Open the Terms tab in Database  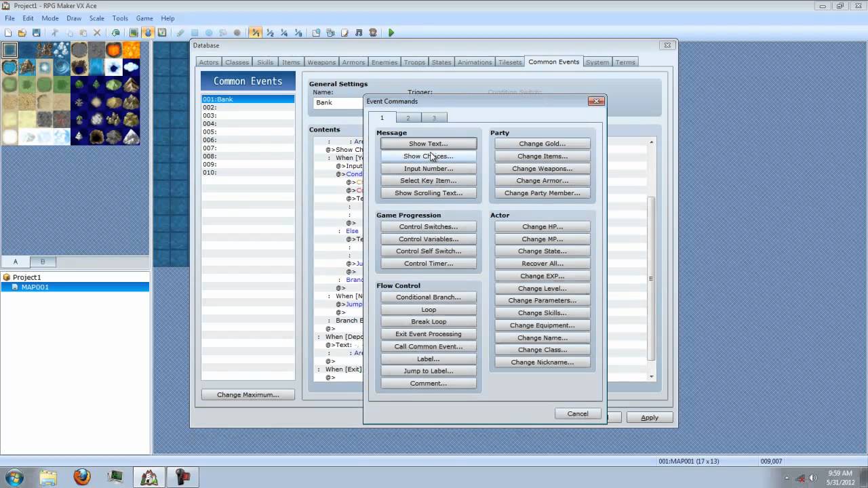pos(625,62)
